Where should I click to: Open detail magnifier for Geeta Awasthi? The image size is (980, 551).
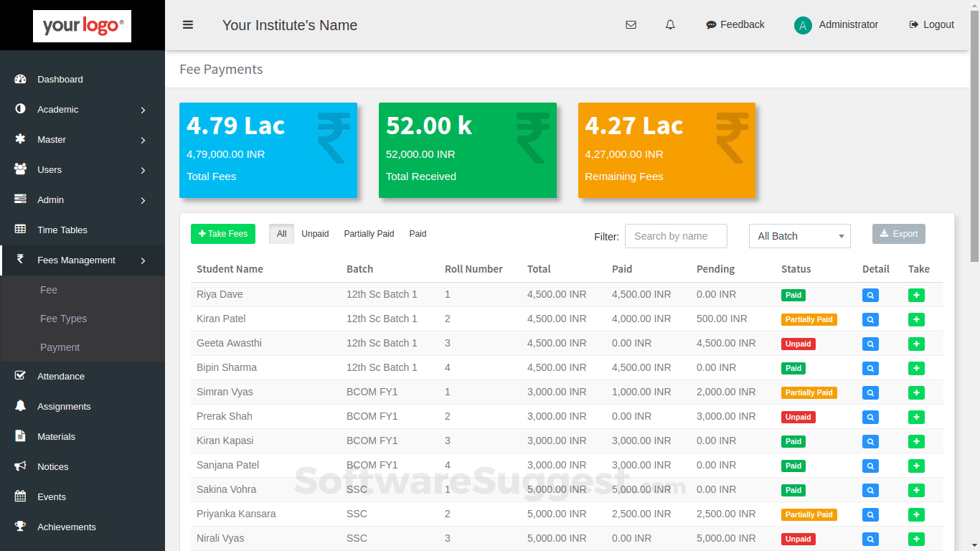tap(870, 344)
